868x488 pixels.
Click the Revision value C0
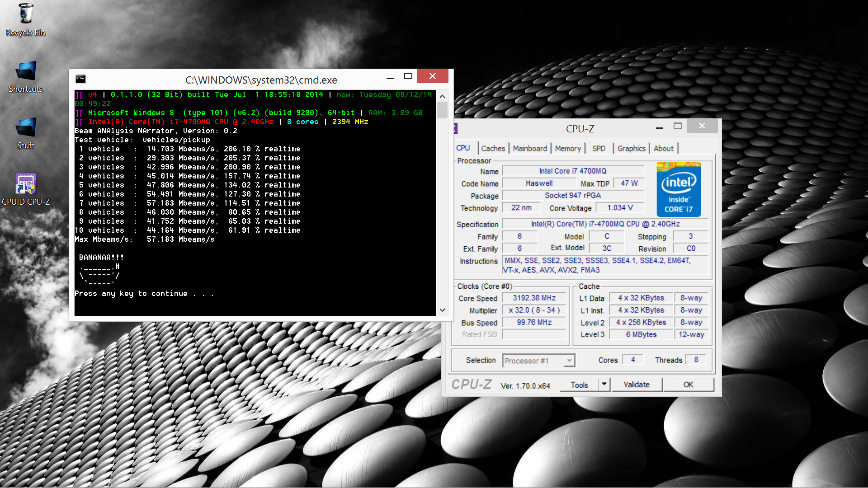(x=690, y=248)
